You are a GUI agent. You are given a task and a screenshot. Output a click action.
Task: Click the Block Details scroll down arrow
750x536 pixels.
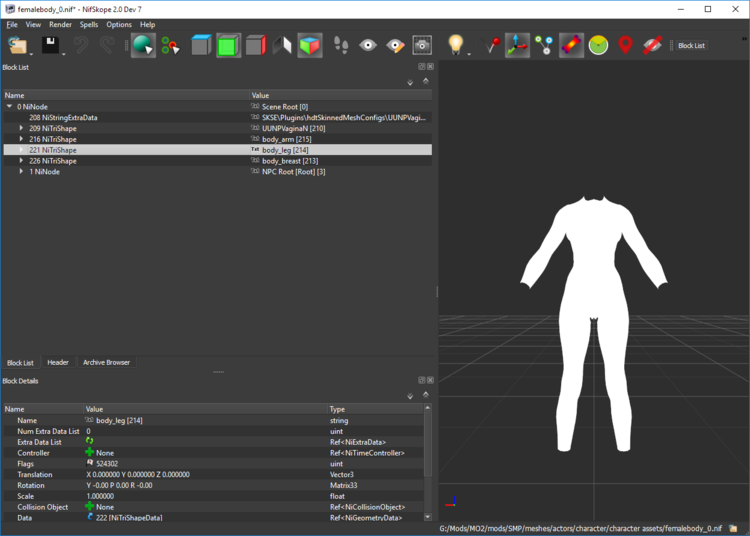tap(428, 517)
